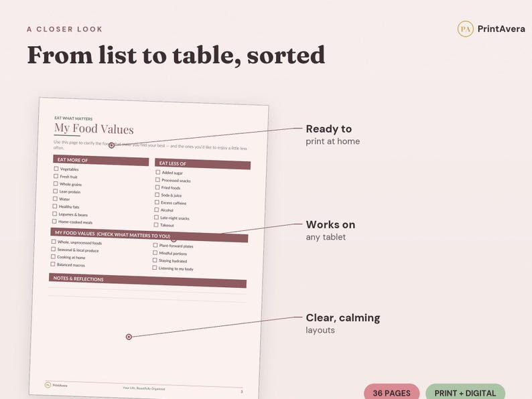Check the Seasonal & local produce checkbox

pos(54,249)
